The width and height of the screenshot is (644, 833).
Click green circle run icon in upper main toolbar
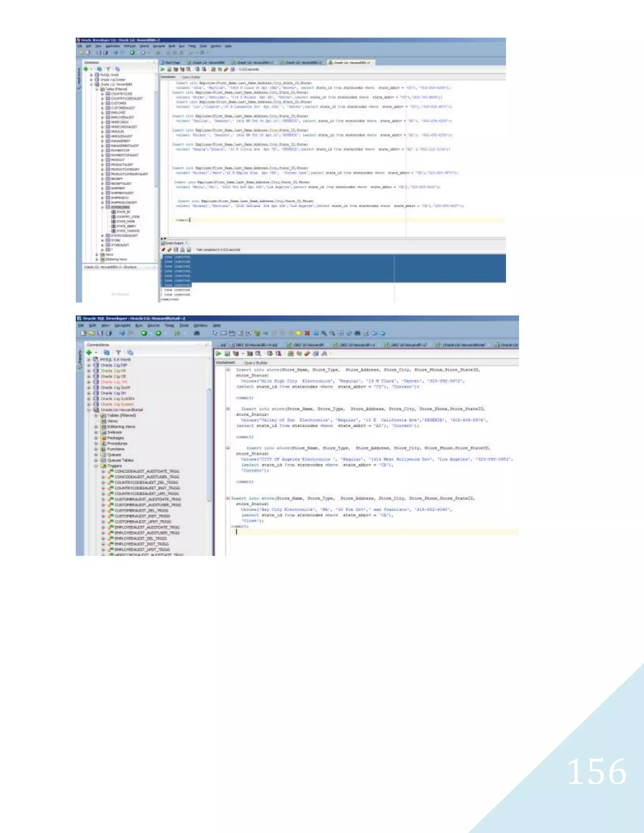tap(132, 52)
